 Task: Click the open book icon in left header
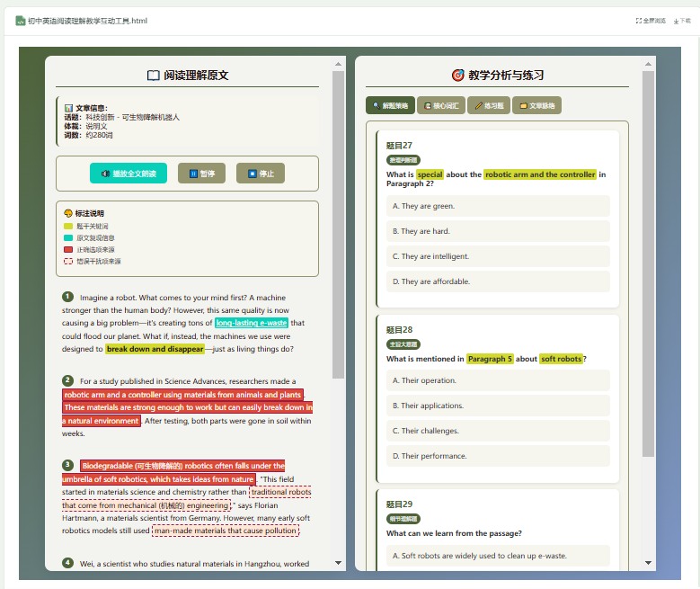[x=153, y=76]
